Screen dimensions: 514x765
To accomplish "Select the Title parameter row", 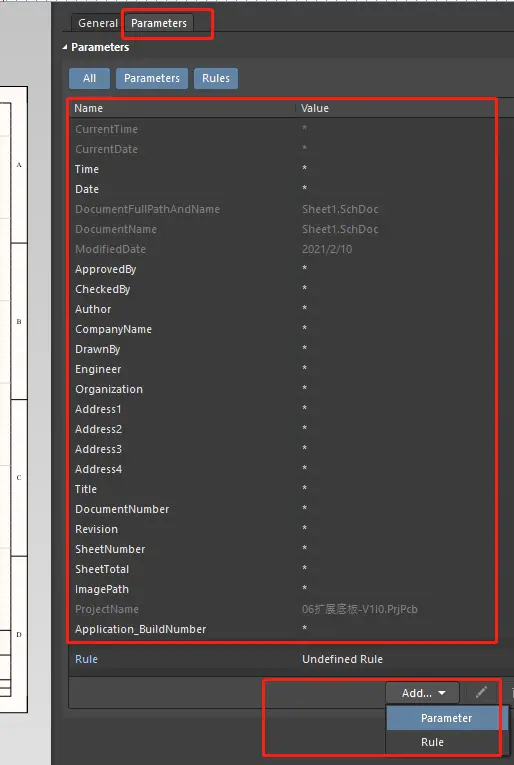I will coord(282,489).
